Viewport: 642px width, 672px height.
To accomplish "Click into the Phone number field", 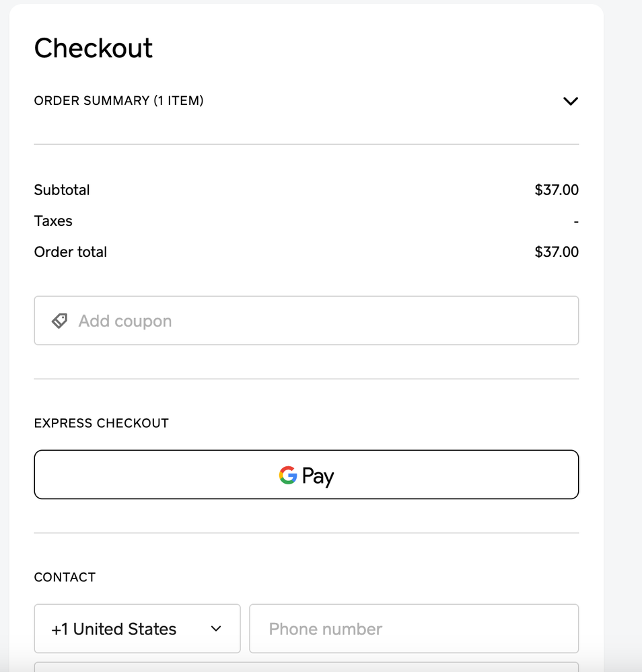I will (413, 629).
